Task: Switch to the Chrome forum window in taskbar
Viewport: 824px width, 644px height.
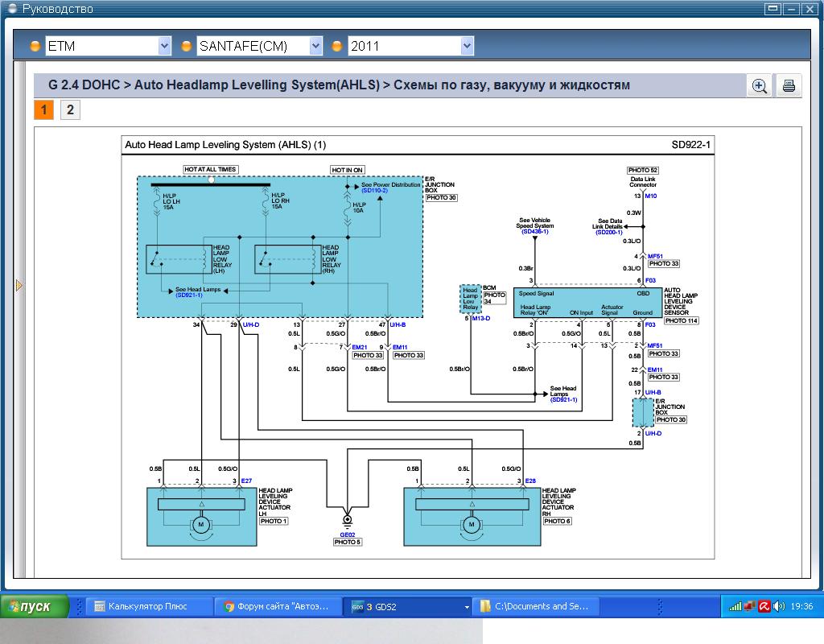Action: pyautogui.click(x=278, y=606)
